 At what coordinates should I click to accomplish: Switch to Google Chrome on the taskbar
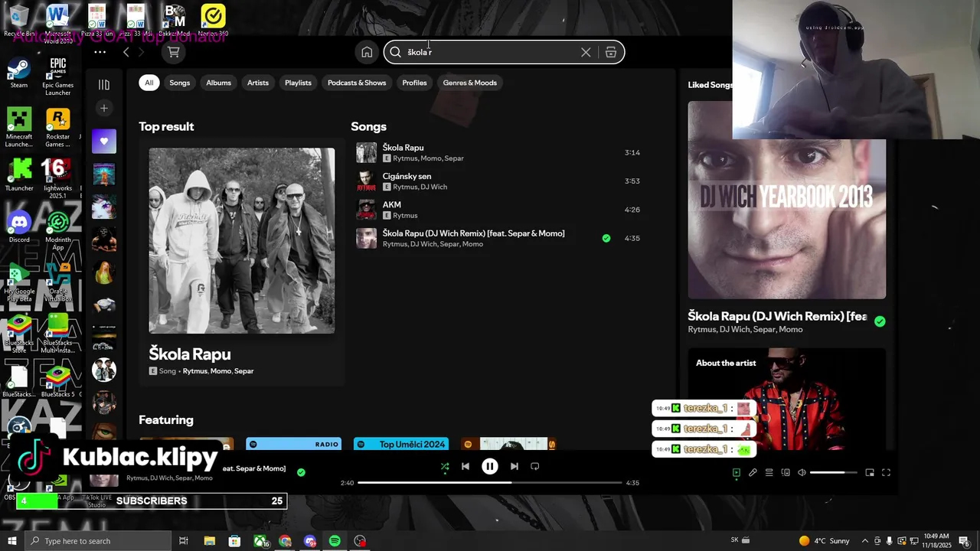(x=285, y=541)
